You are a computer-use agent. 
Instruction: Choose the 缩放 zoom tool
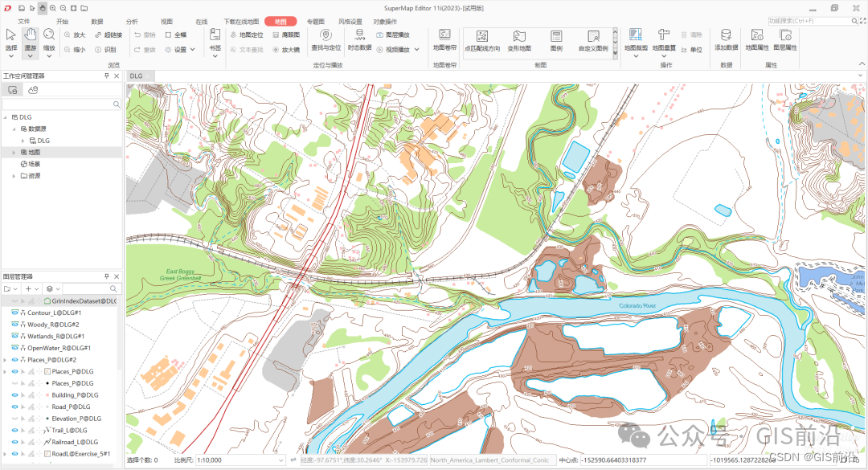(x=49, y=42)
